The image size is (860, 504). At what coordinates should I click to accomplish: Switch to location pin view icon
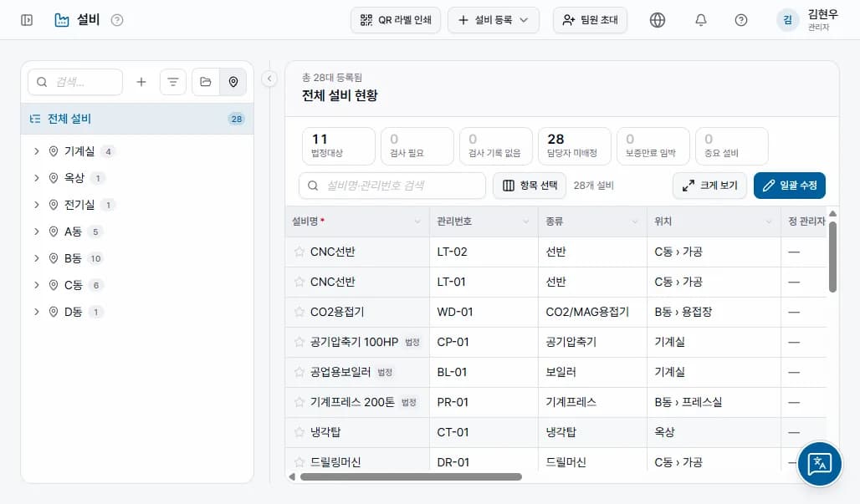(233, 82)
